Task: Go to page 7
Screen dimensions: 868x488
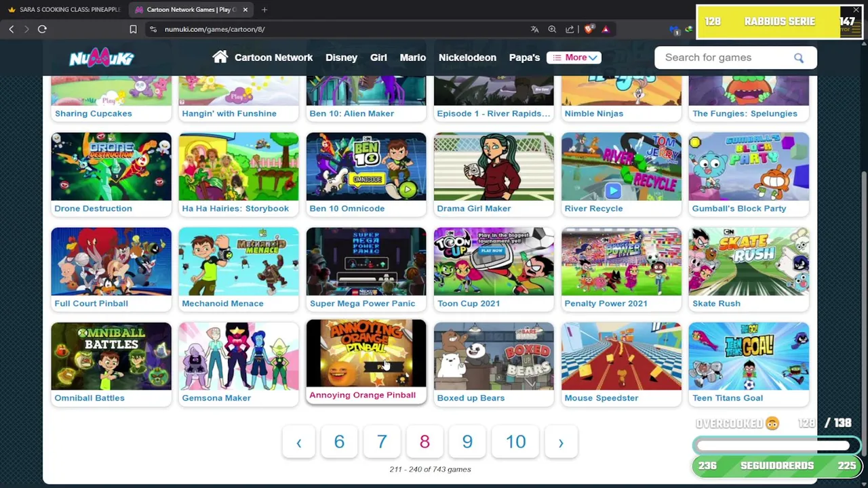Action: (382, 442)
